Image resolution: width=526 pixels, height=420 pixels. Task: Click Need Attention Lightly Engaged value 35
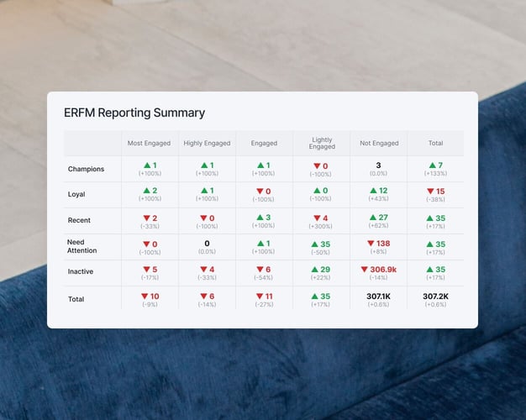click(x=325, y=244)
